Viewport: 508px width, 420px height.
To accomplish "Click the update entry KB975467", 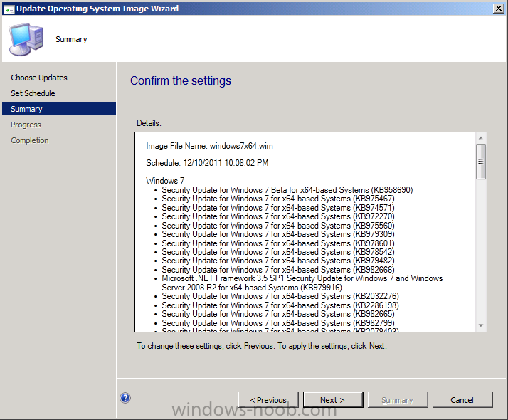I will click(278, 199).
